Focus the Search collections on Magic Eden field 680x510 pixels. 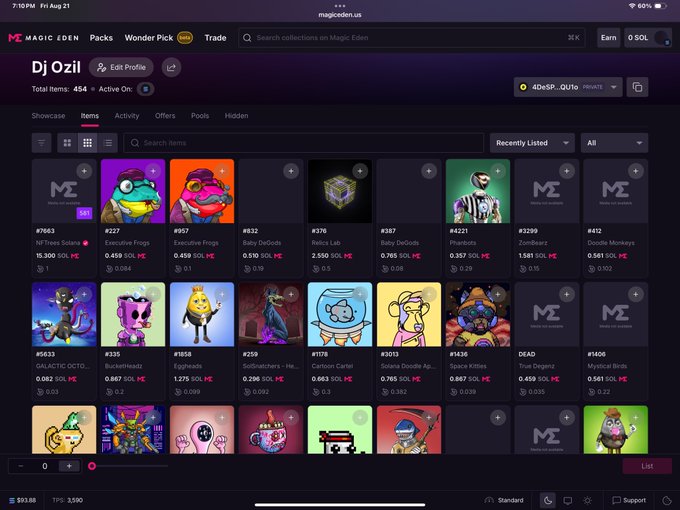[x=412, y=38]
